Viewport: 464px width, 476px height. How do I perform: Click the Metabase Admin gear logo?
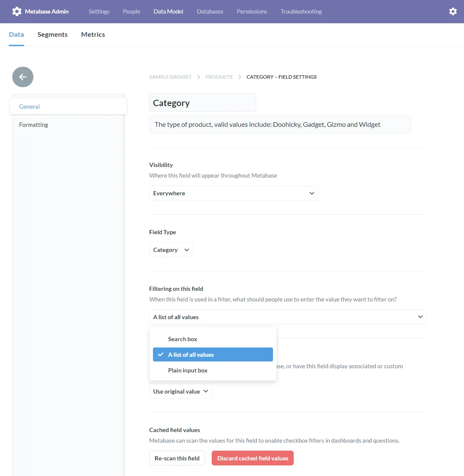[16, 11]
